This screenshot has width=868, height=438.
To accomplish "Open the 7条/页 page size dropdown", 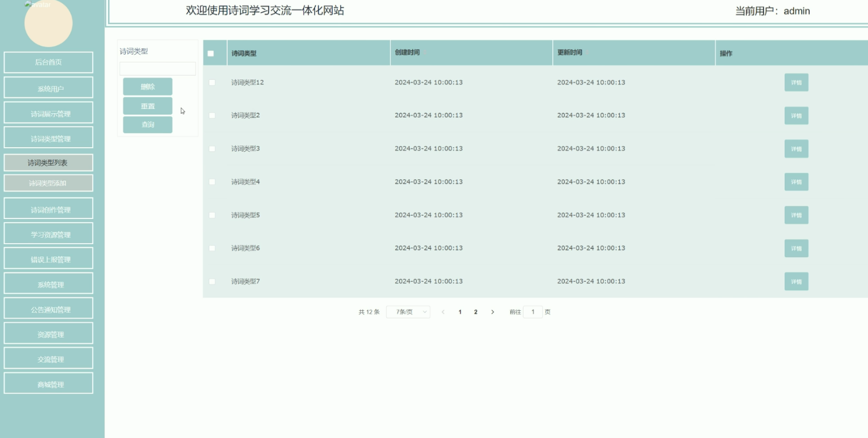I will pyautogui.click(x=408, y=312).
